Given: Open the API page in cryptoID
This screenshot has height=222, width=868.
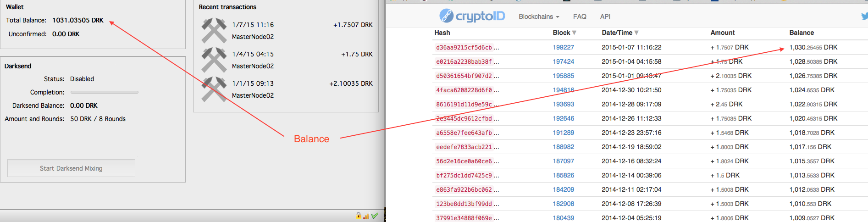Looking at the screenshot, I should [605, 17].
